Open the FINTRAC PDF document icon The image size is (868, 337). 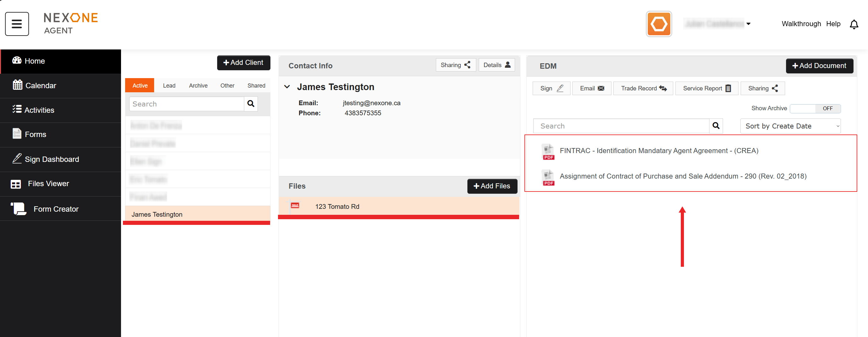coord(548,151)
